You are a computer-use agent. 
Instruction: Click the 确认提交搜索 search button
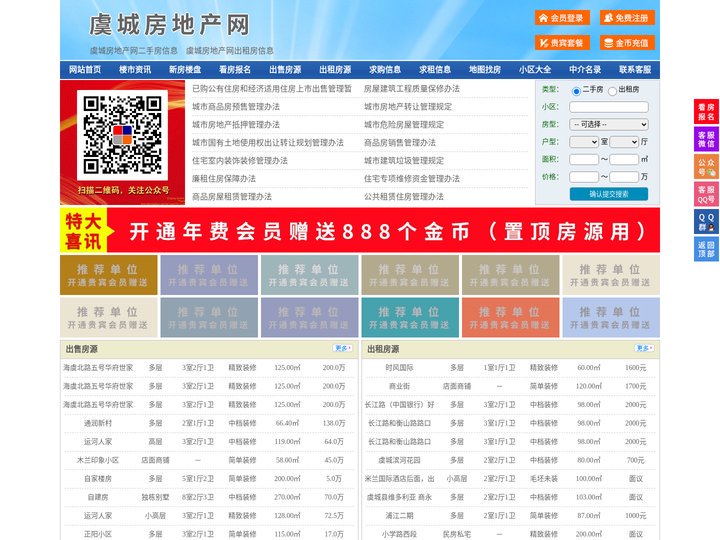pyautogui.click(x=609, y=194)
